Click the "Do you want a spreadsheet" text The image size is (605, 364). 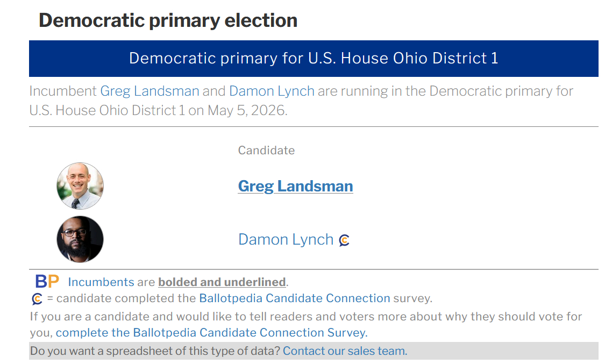coord(155,351)
